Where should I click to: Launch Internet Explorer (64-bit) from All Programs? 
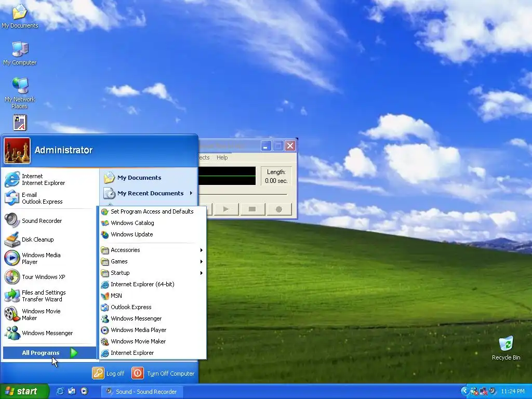[152, 284]
